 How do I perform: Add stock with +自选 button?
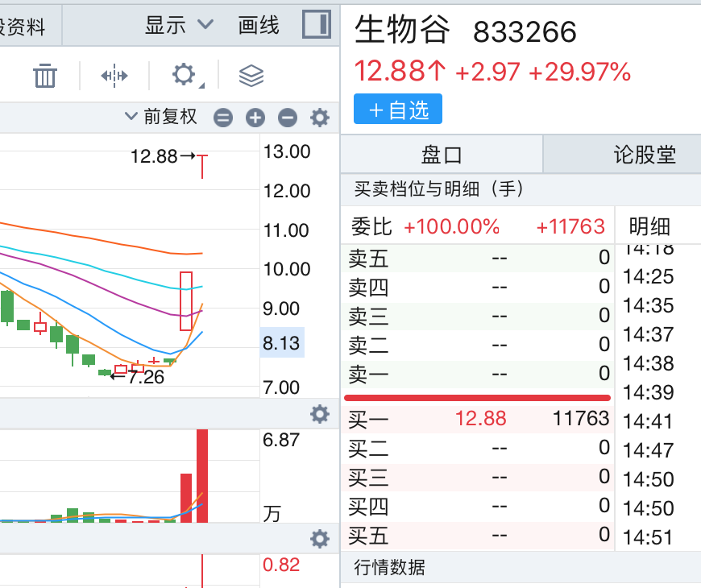(x=398, y=110)
